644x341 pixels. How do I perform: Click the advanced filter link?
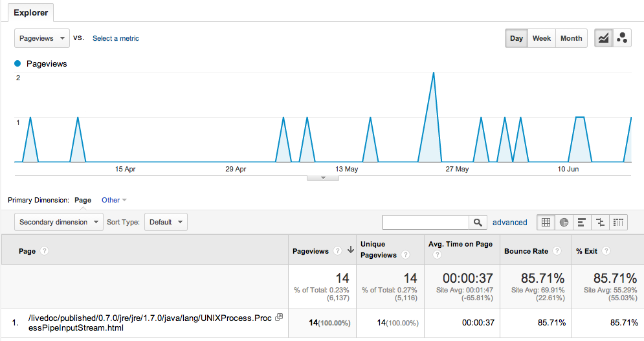coord(509,223)
